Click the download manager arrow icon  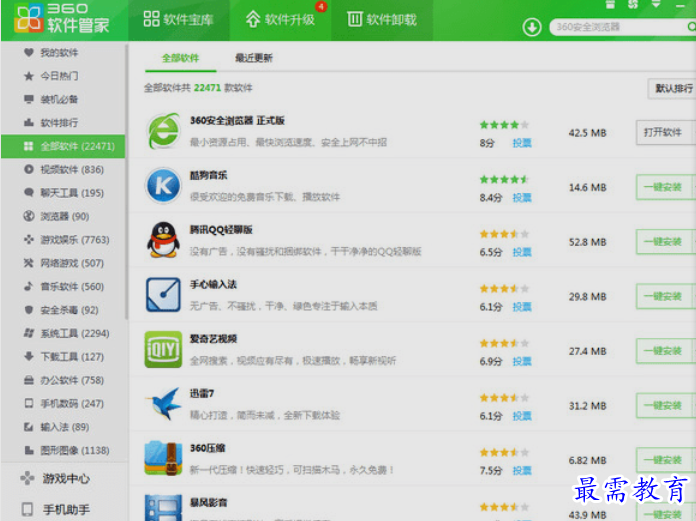[531, 27]
